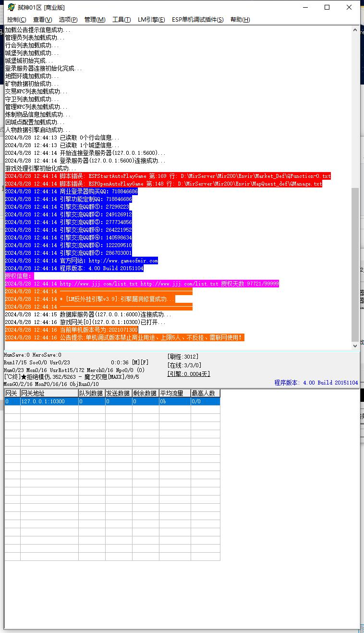The height and width of the screenshot is (633, 364).
Task: Click the 刷怪:3012 status label
Action: [182, 357]
